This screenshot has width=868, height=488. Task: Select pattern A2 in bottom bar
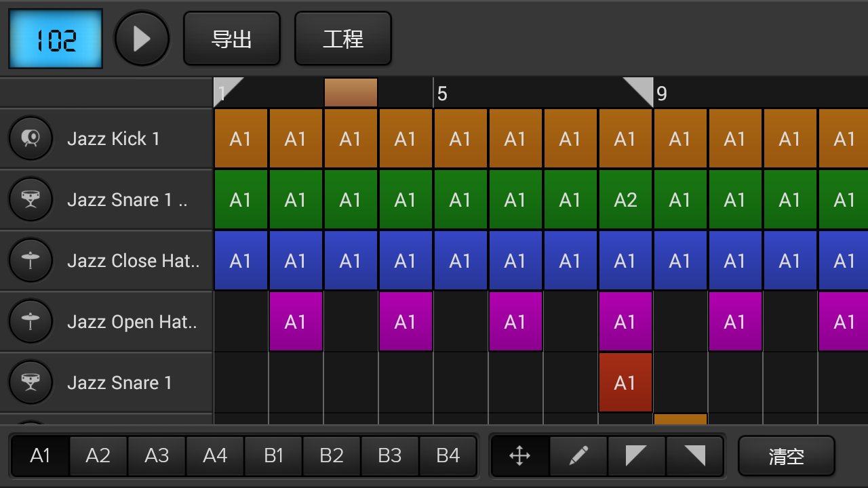pos(98,455)
